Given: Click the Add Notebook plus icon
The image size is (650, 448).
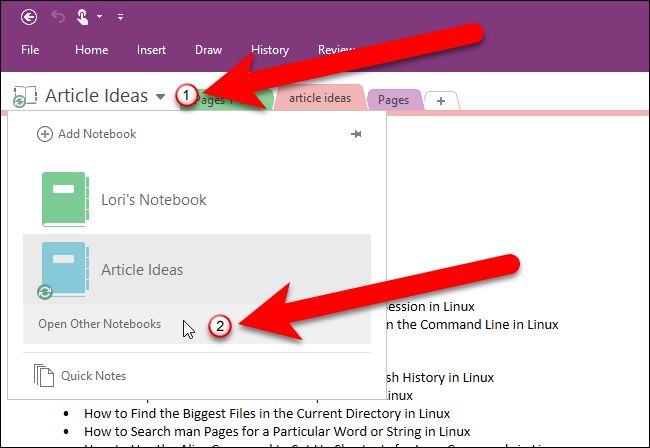Looking at the screenshot, I should (45, 134).
